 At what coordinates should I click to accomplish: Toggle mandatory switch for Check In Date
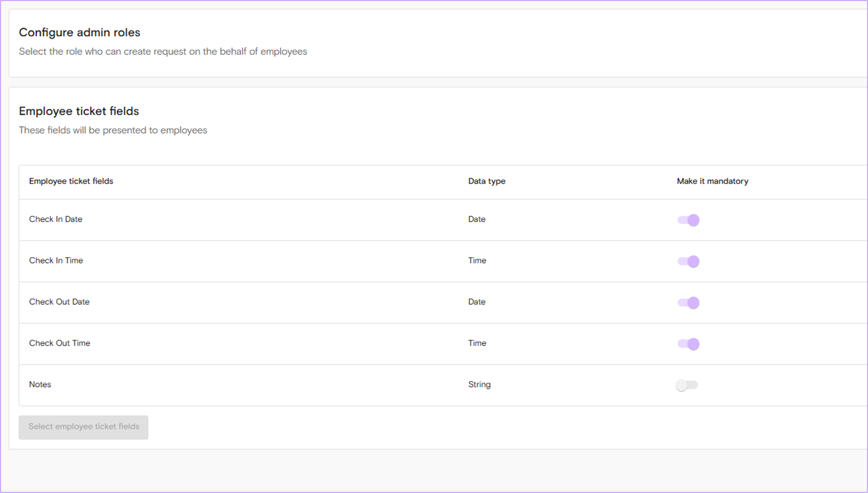(688, 220)
